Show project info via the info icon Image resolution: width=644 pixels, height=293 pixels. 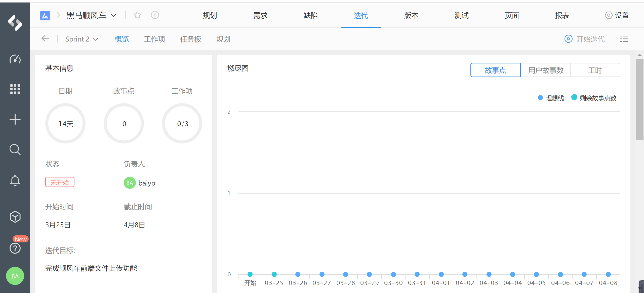pyautogui.click(x=155, y=15)
